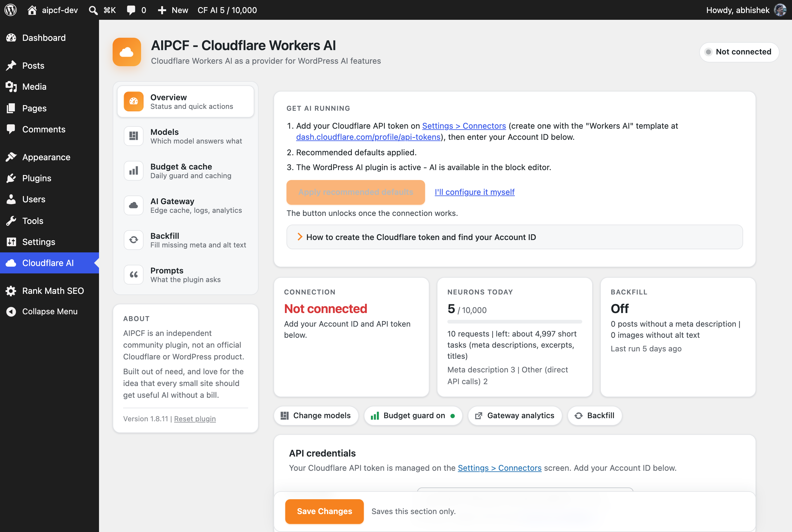Click the Users person icon

click(x=11, y=199)
